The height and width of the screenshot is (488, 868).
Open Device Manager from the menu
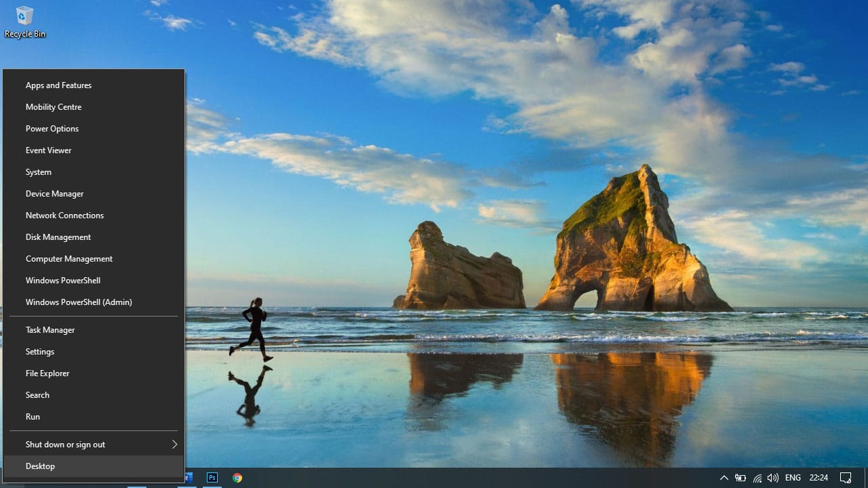pyautogui.click(x=54, y=194)
